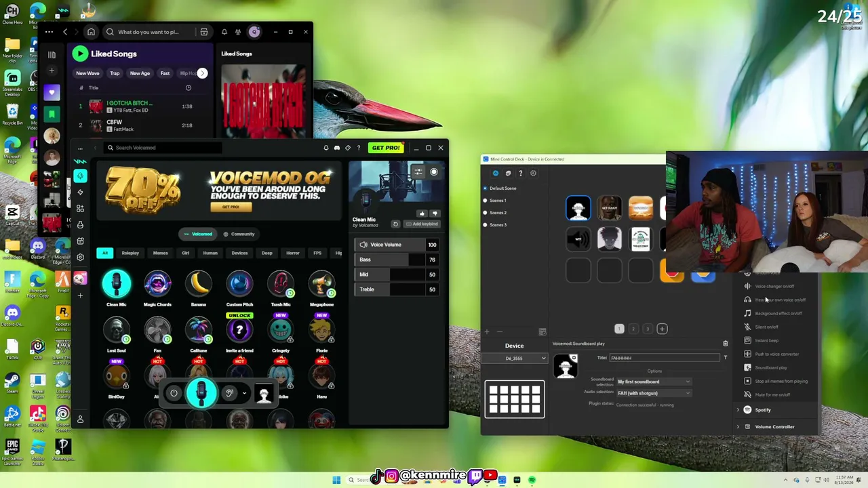Screen dimensions: 868x488
Task: Select the Scenes 3 radio button
Action: click(x=485, y=225)
